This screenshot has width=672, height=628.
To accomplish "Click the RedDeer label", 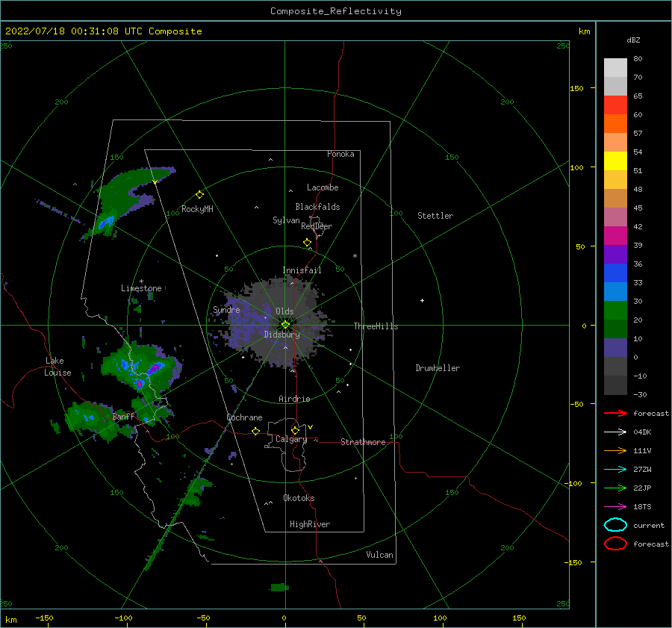I will click(x=317, y=226).
